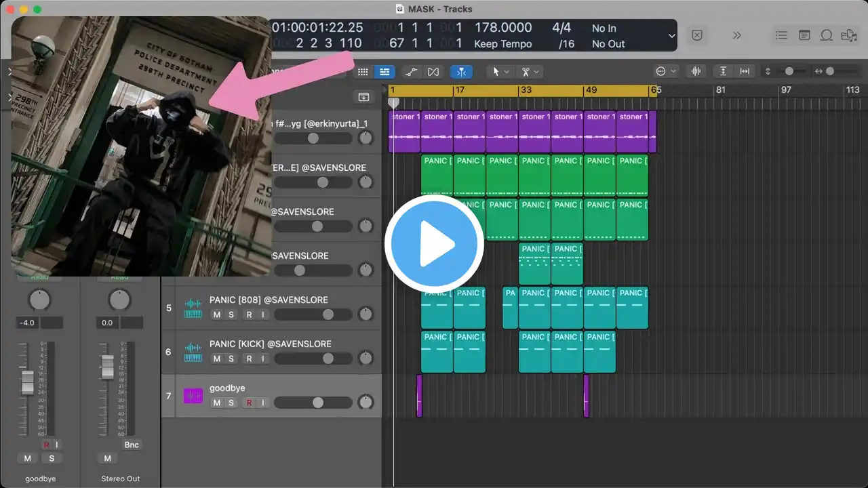Mute the Stereo Out channel strip

pyautogui.click(x=107, y=458)
